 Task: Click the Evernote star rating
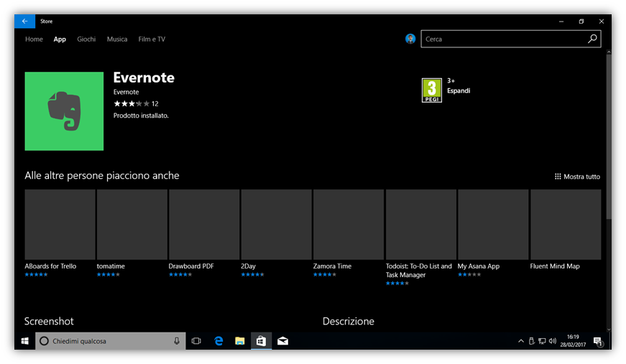[132, 103]
